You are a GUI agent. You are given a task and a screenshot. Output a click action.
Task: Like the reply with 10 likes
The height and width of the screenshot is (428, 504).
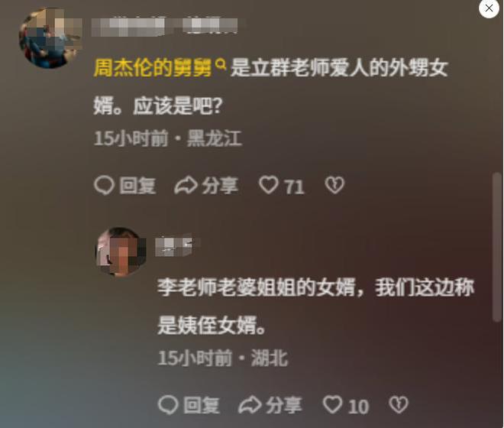point(332,404)
